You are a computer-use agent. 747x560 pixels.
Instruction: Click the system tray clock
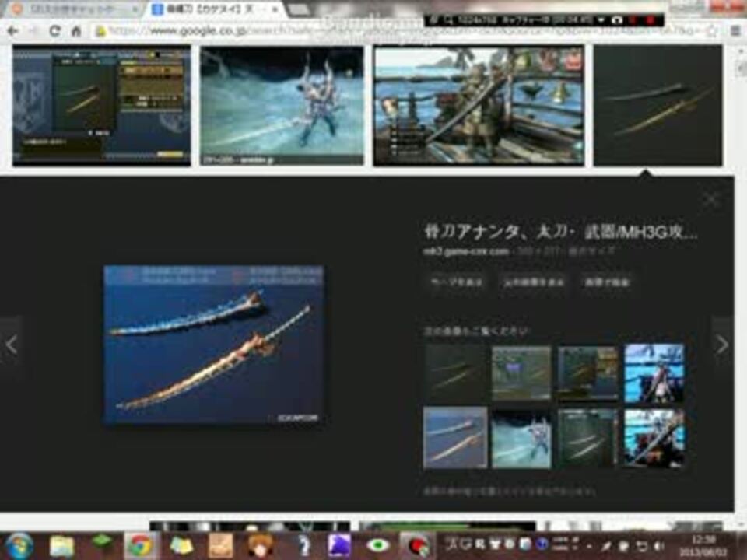tap(703, 546)
